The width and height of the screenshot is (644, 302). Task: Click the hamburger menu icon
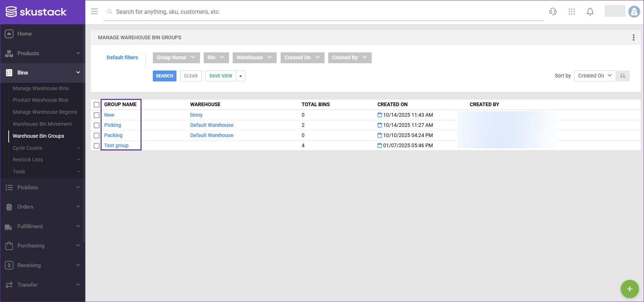pos(94,12)
